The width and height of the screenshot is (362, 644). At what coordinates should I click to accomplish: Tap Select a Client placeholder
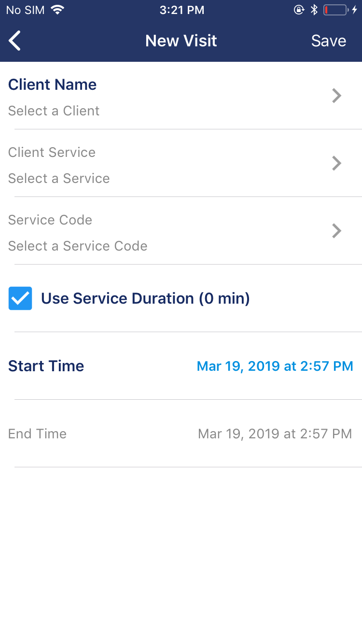[54, 111]
